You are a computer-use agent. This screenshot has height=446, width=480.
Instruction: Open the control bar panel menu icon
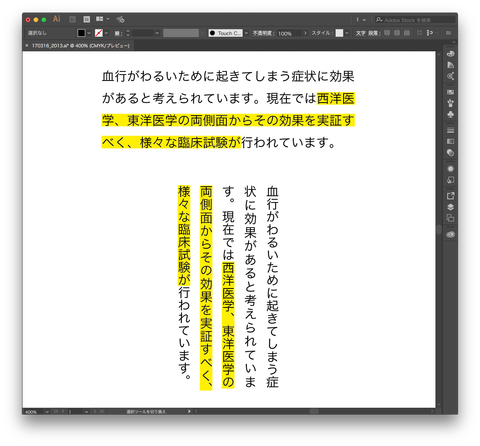point(448,33)
